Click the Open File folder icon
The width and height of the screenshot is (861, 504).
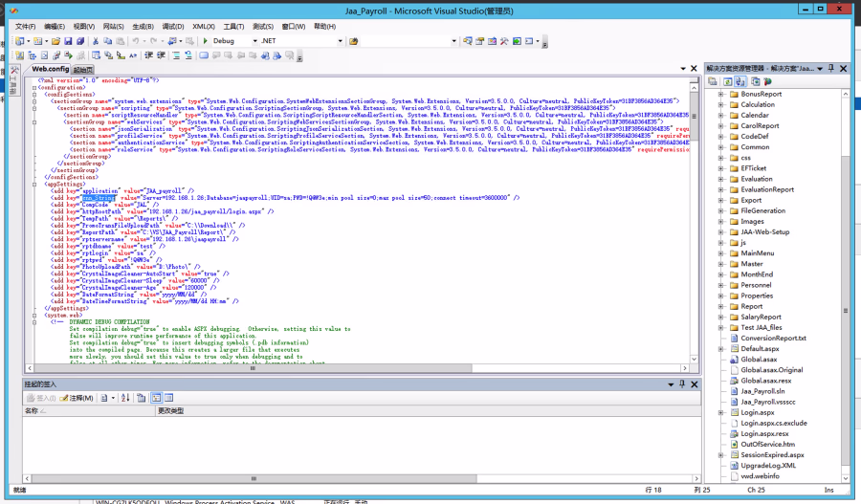[55, 41]
